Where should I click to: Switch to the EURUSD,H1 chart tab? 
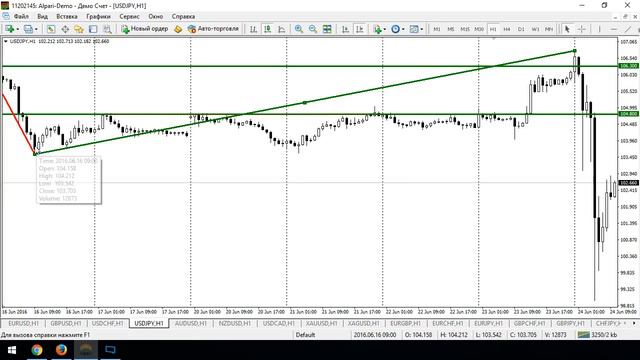point(23,323)
